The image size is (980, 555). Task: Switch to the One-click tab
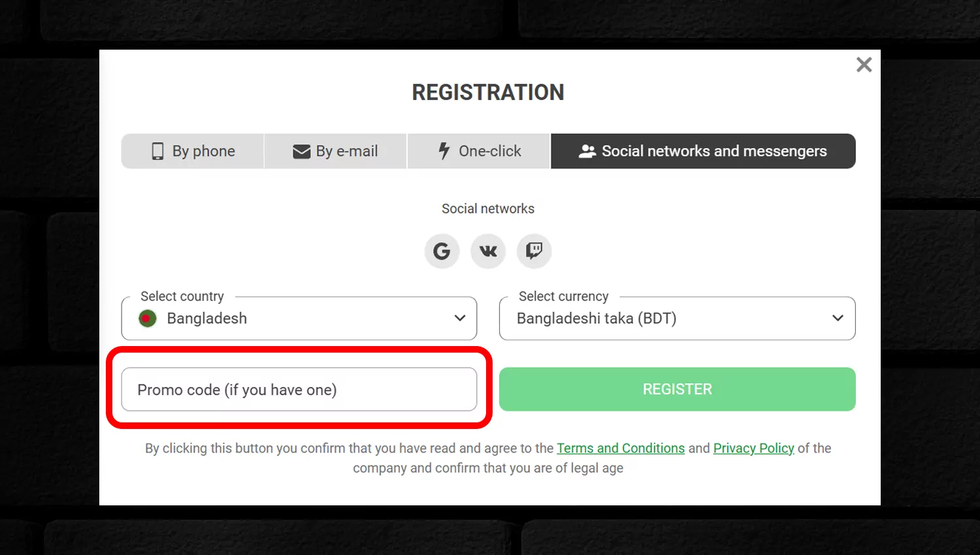(479, 151)
